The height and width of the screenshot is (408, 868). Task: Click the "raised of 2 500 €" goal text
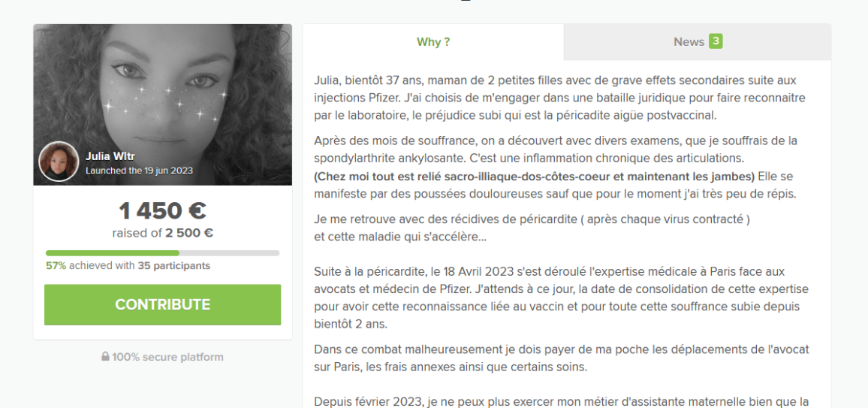pyautogui.click(x=163, y=233)
